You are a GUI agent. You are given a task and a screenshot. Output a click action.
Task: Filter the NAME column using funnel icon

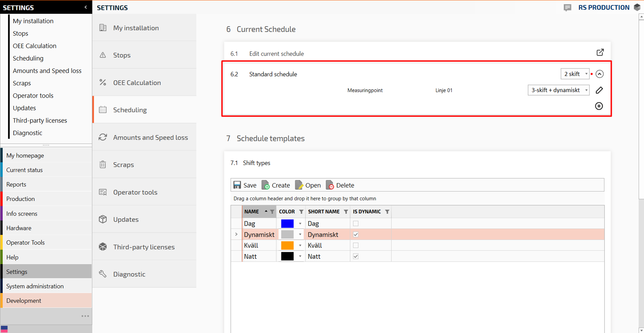272,212
